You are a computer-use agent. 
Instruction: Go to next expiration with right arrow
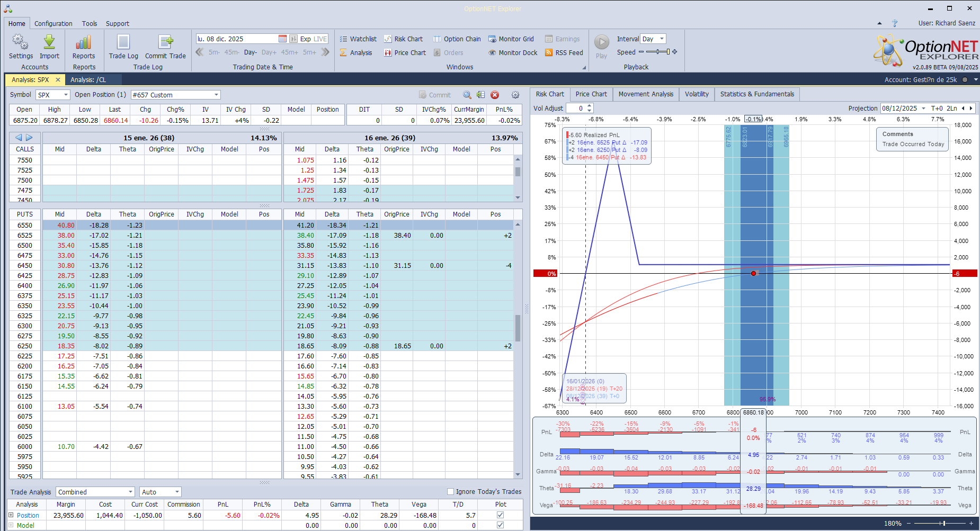pyautogui.click(x=29, y=138)
